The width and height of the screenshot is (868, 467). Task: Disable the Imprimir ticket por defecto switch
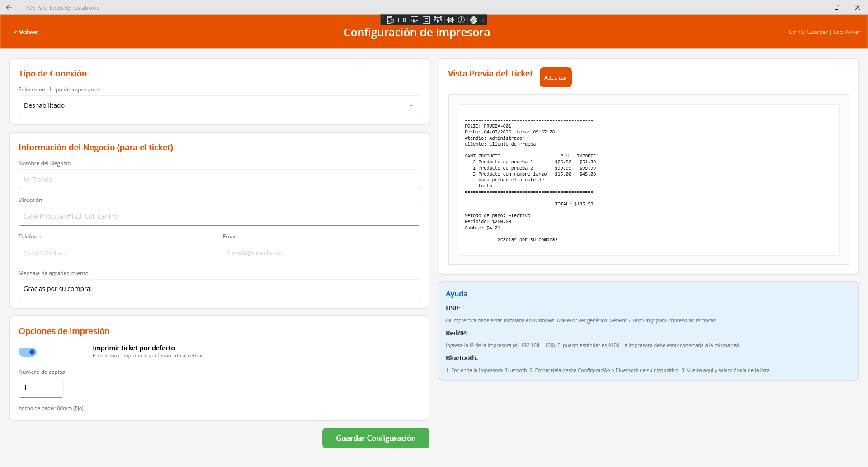pos(28,352)
